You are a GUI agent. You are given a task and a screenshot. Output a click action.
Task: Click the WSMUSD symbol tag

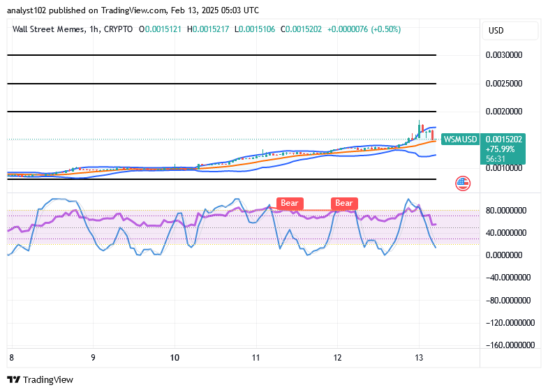[x=460, y=140]
